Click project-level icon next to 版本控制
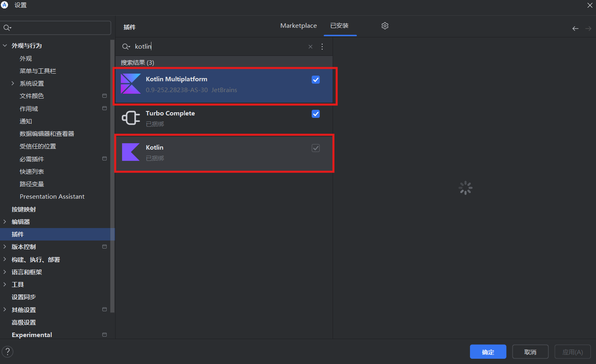This screenshot has width=596, height=364. click(x=105, y=247)
